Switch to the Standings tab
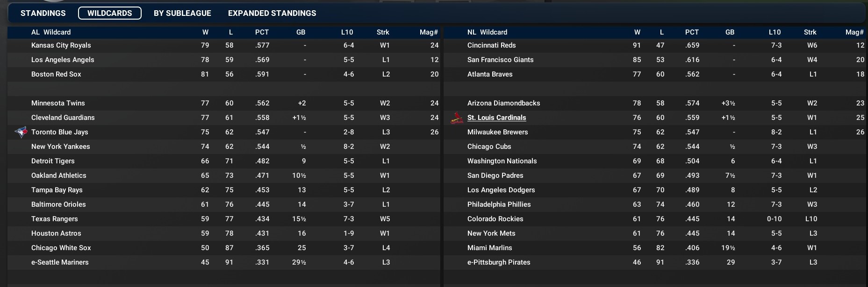The image size is (868, 287). point(43,13)
